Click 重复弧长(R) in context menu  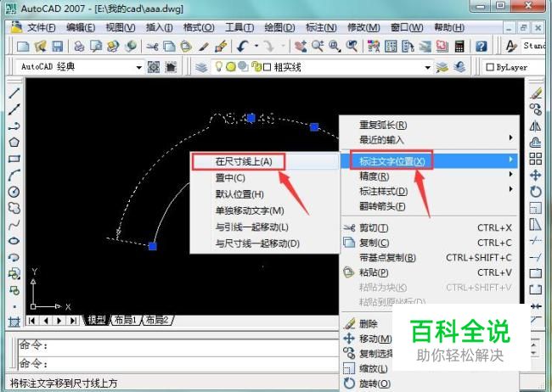tap(383, 125)
